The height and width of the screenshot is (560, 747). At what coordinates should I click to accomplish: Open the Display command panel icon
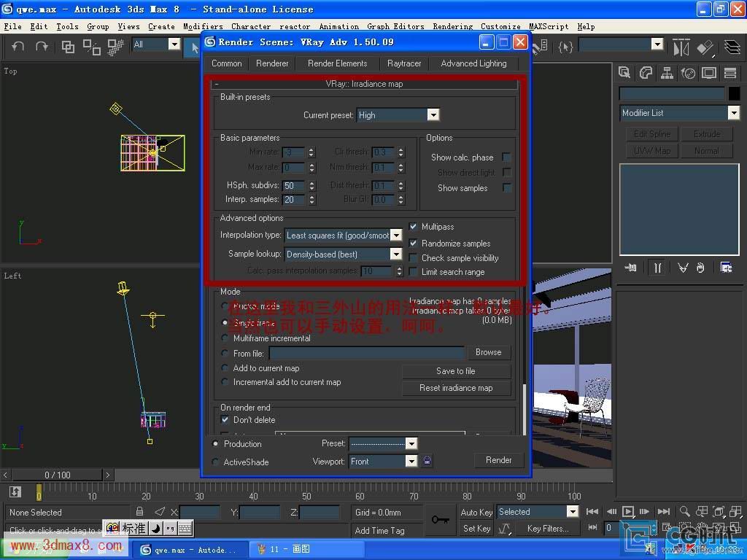709,72
